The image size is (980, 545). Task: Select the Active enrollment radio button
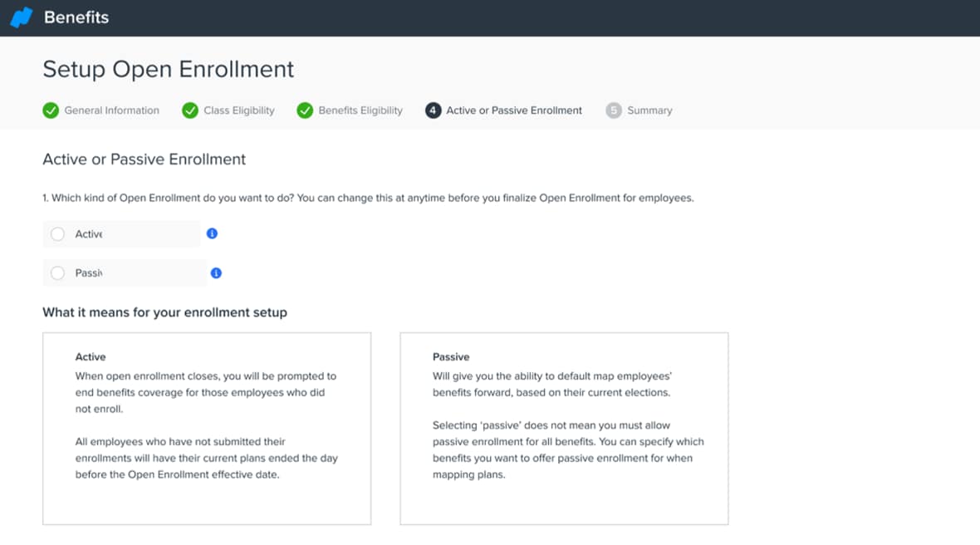coord(57,234)
